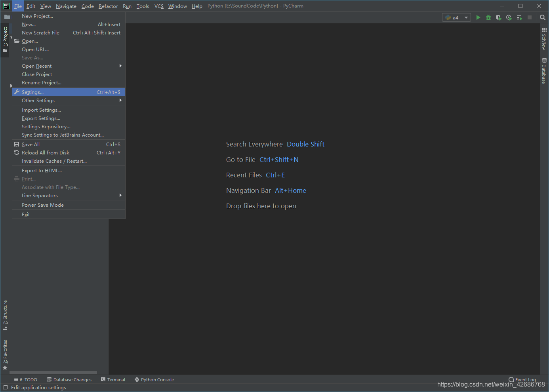The height and width of the screenshot is (392, 549).
Task: Run with coverage shield icon
Action: pyautogui.click(x=499, y=17)
